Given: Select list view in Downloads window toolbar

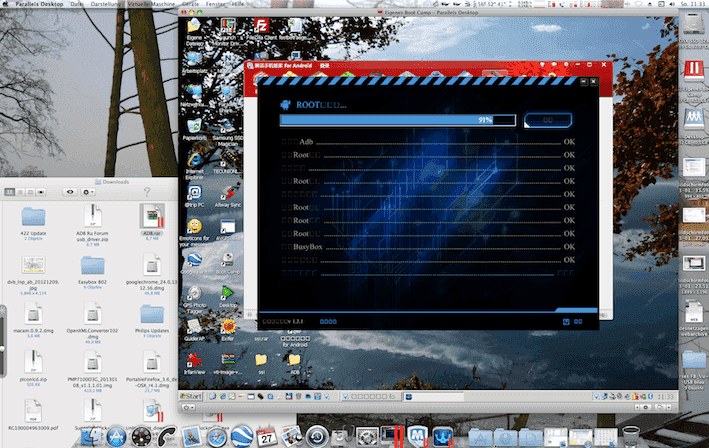Looking at the screenshot, I should click(20, 192).
